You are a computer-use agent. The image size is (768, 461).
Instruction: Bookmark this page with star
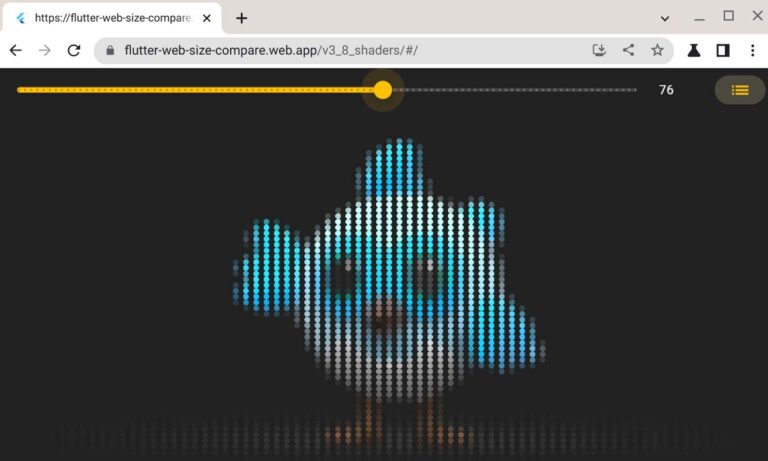click(657, 50)
